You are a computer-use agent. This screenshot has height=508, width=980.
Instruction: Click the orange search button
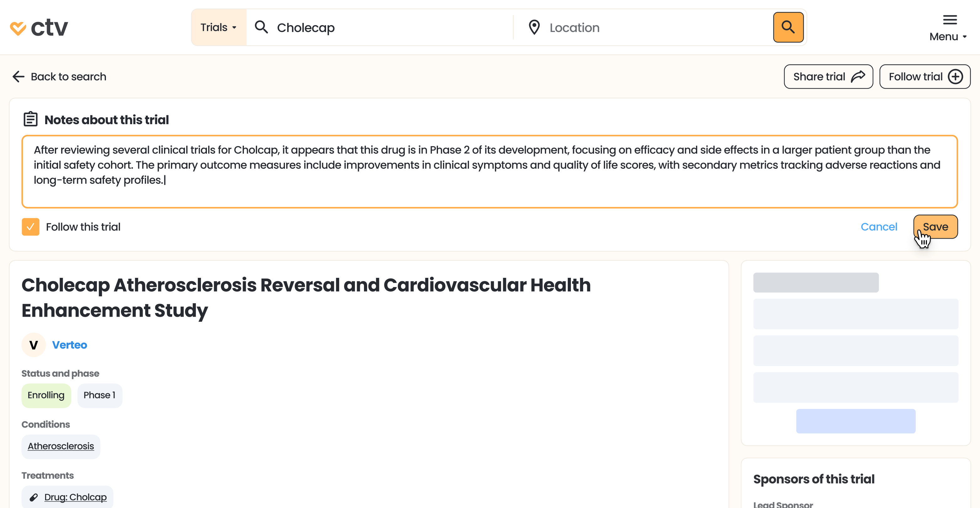click(788, 27)
